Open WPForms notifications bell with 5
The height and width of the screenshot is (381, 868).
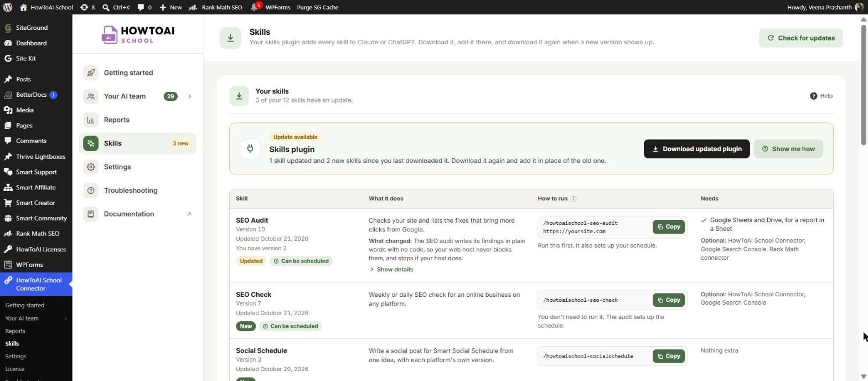click(270, 7)
